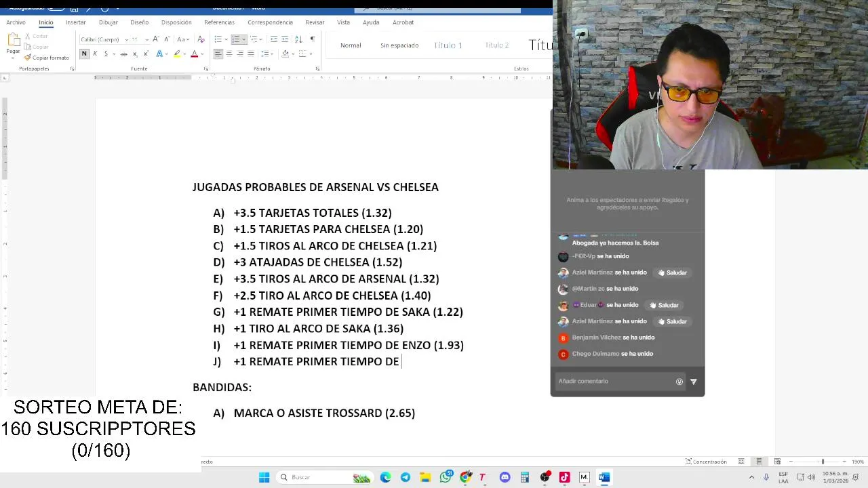Align text right icon

[x=240, y=54]
